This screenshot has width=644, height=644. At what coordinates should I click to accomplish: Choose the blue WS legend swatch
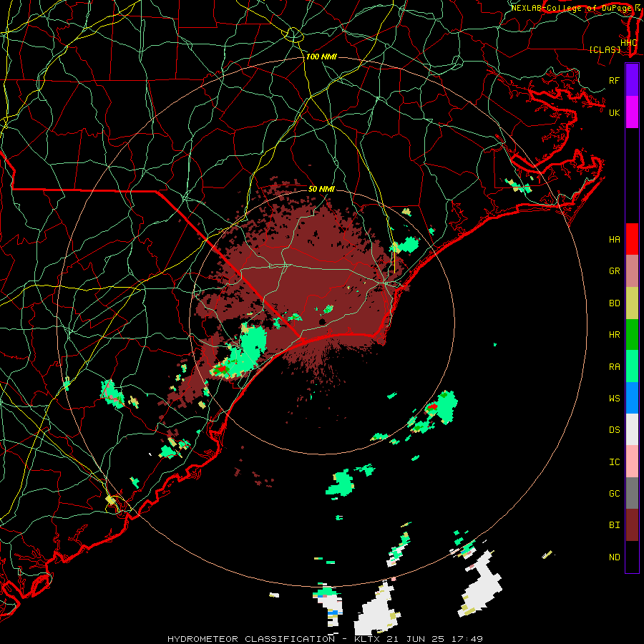[632, 398]
